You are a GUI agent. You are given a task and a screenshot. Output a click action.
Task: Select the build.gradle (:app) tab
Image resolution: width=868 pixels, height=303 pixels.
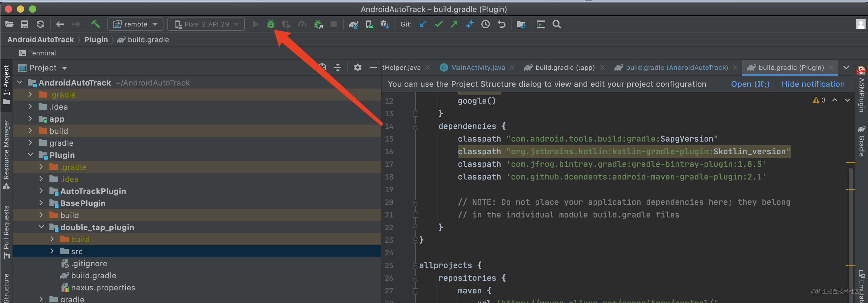[565, 67]
